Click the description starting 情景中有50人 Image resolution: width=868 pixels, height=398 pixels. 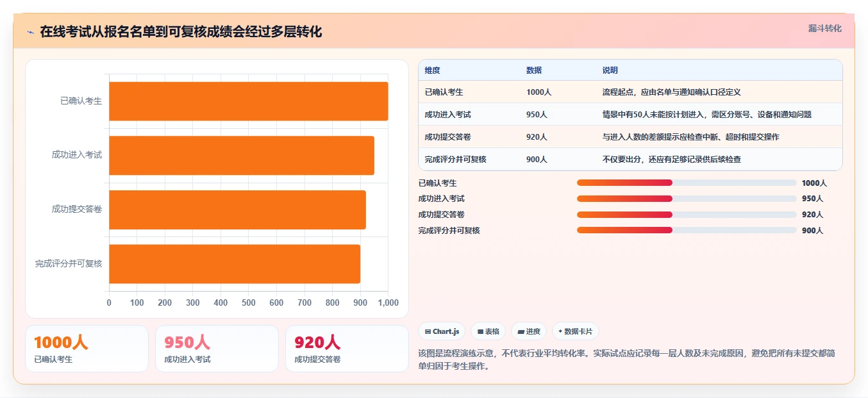(x=706, y=115)
